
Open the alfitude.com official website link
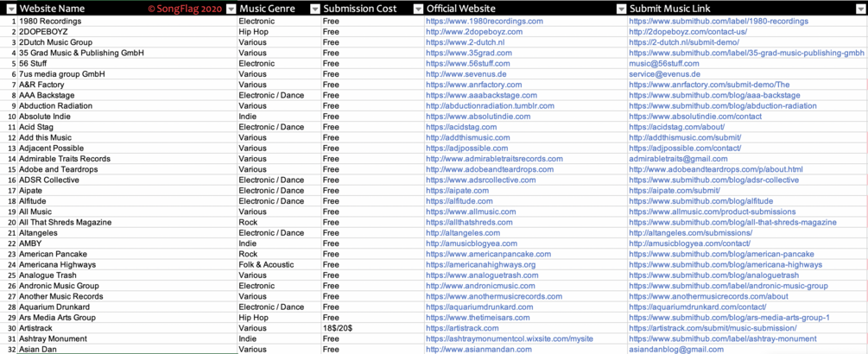pos(459,201)
